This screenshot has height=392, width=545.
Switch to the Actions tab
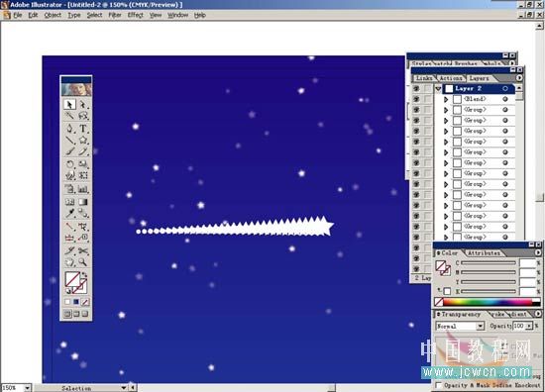pyautogui.click(x=451, y=78)
